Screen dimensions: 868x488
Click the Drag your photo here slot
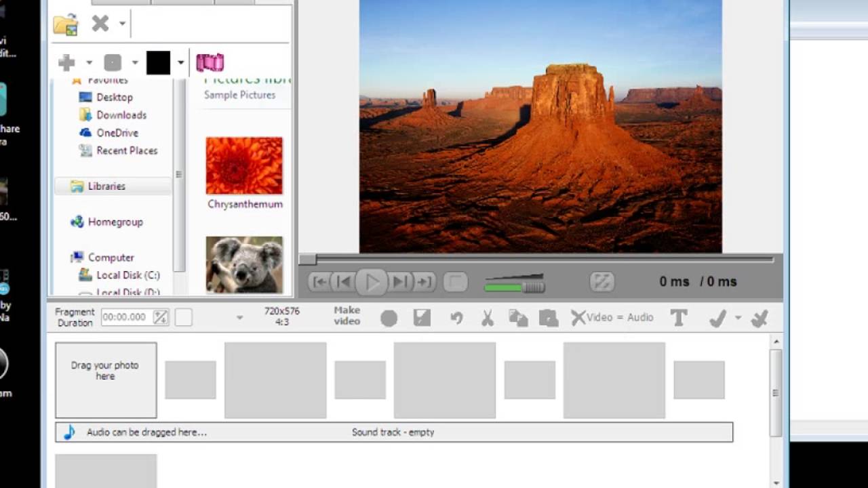106,380
